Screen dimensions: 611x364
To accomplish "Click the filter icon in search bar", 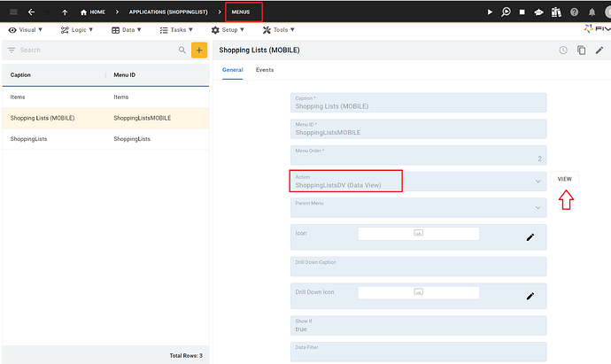I will [12, 50].
